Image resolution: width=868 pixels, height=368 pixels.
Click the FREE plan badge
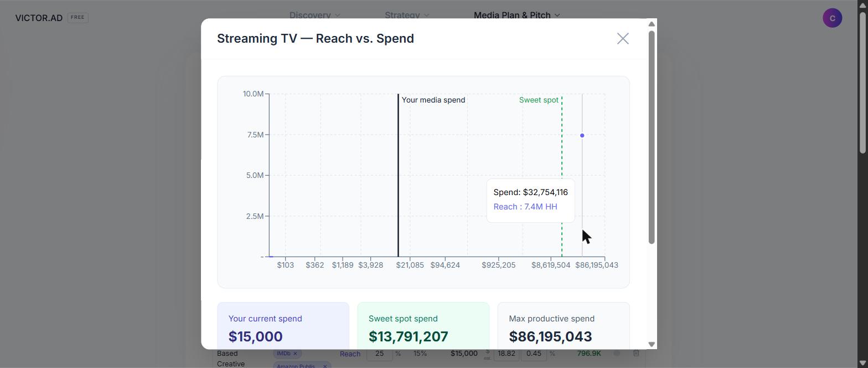[77, 17]
